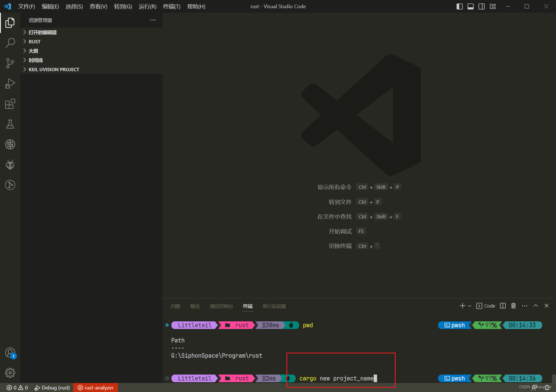Open customize layout icon
The height and width of the screenshot is (392, 556).
click(493, 6)
